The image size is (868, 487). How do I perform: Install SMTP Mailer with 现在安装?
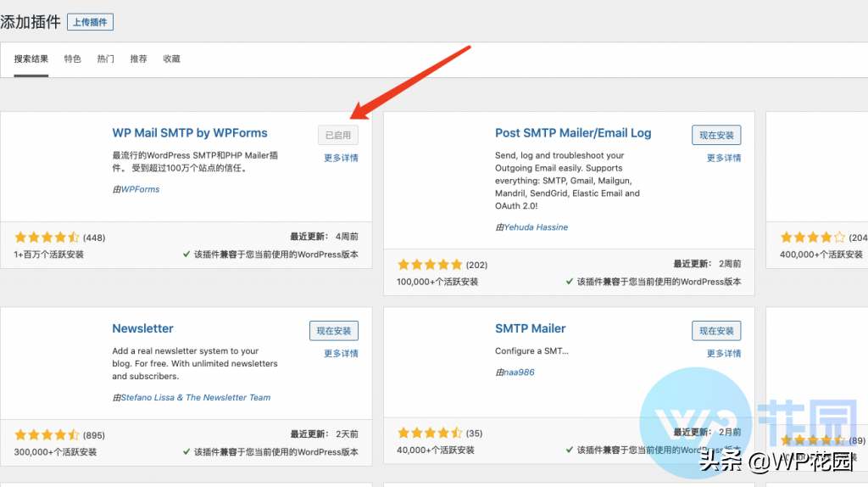pos(716,331)
